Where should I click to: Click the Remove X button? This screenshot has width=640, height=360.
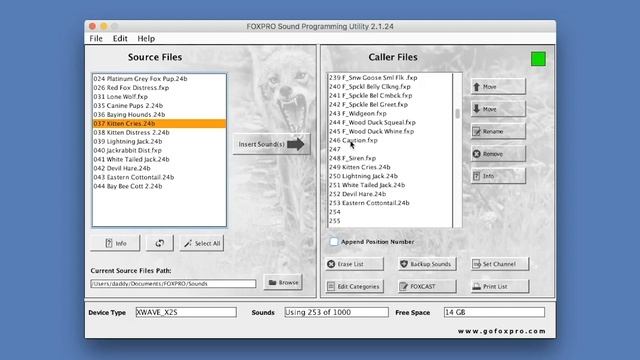498,154
